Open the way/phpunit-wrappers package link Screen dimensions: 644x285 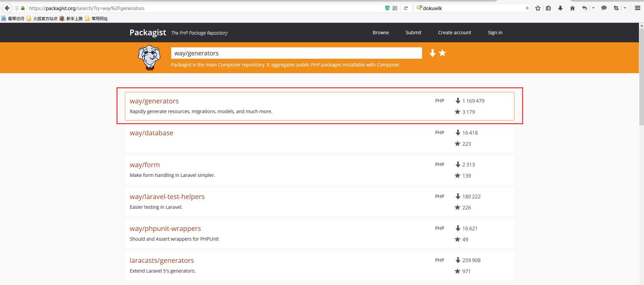pyautogui.click(x=165, y=229)
